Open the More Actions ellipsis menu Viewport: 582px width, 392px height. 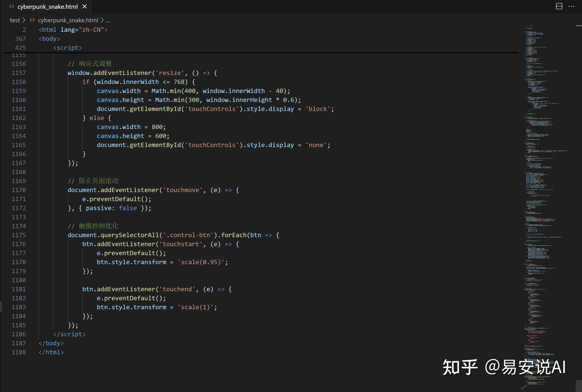coord(571,6)
